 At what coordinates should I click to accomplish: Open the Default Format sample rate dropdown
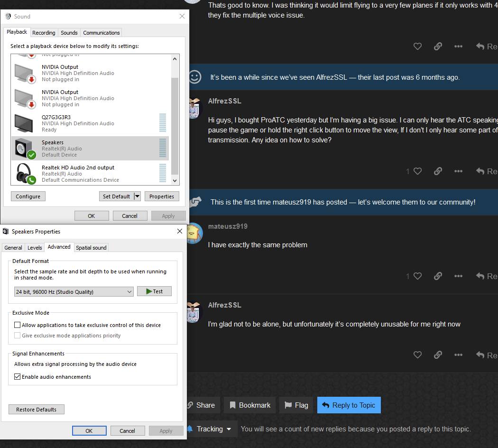pyautogui.click(x=74, y=292)
